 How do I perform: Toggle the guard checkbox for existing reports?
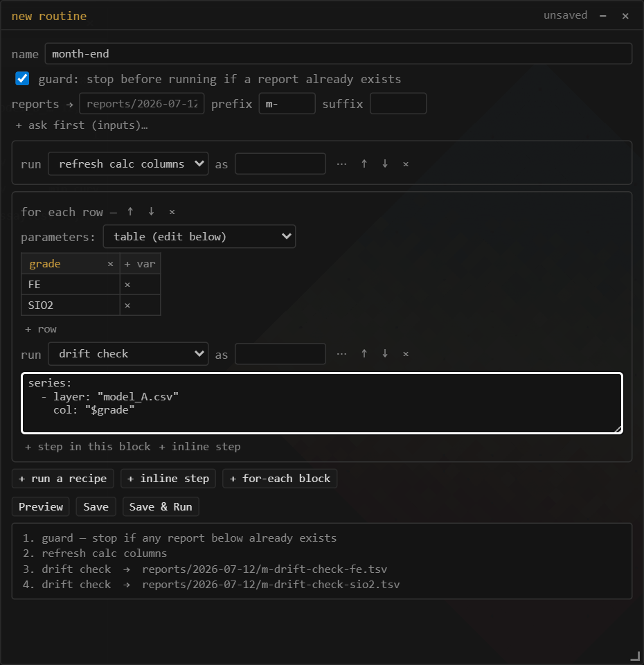coord(22,78)
